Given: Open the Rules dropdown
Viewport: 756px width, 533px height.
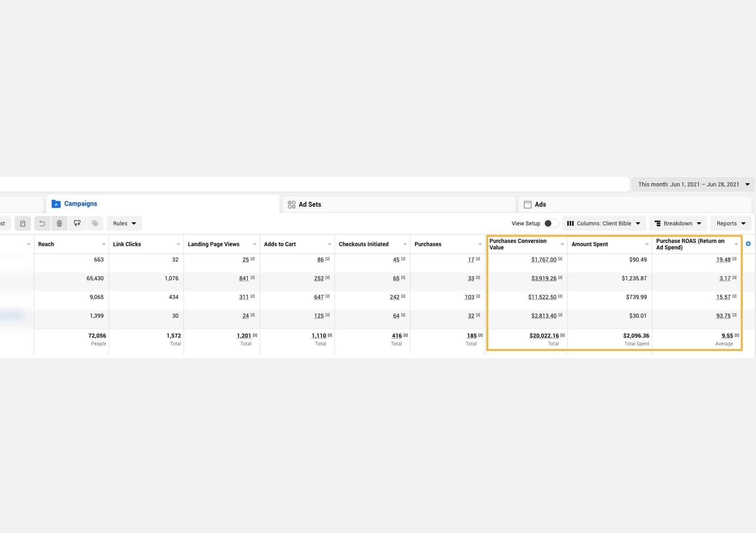Looking at the screenshot, I should click(124, 224).
